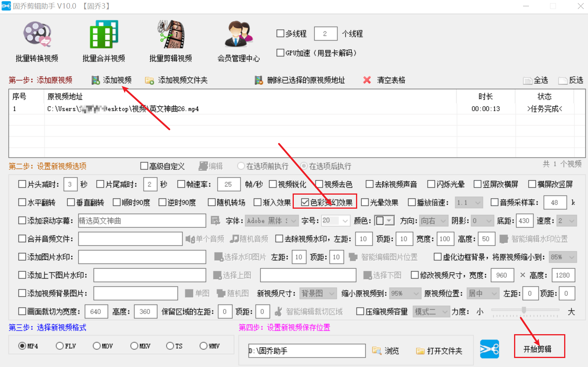
Task: Toggle the 视频锐化 checkbox
Action: 273,184
